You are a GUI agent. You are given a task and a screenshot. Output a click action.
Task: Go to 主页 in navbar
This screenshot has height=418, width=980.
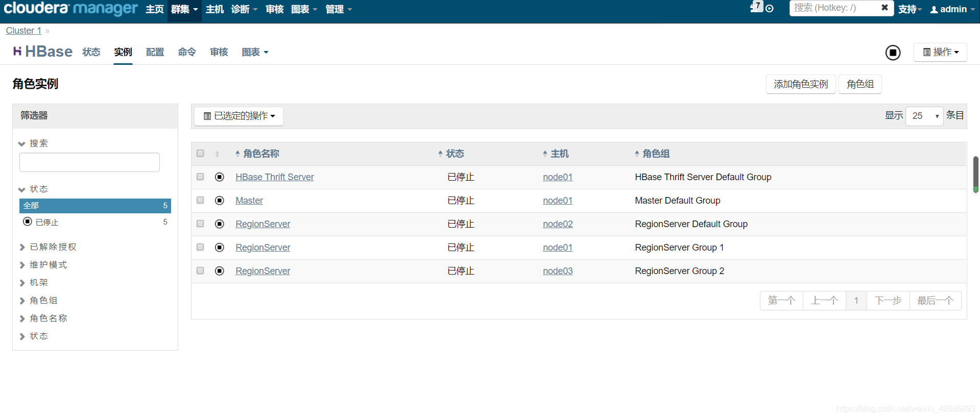[x=155, y=9]
